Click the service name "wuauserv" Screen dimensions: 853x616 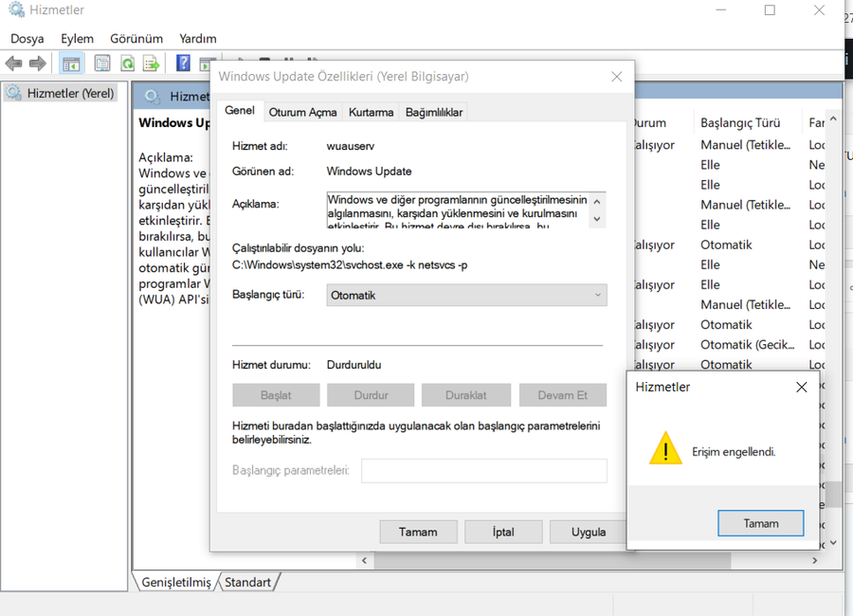click(x=351, y=146)
